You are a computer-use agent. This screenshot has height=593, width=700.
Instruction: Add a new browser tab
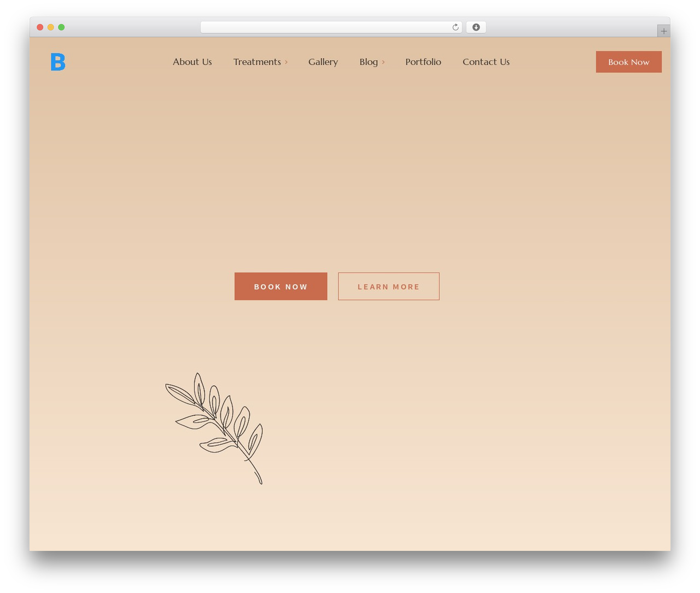click(663, 31)
